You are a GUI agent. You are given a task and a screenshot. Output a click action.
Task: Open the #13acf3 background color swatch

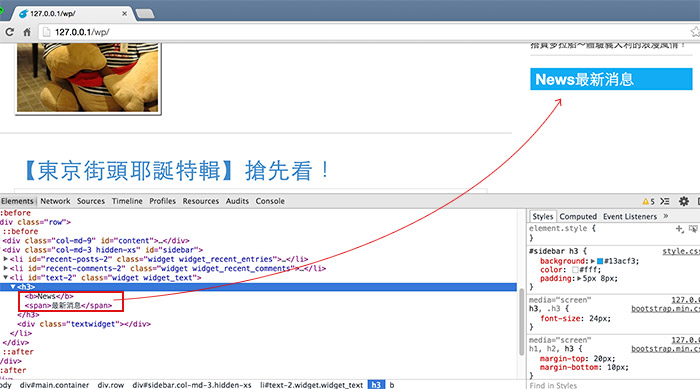pyautogui.click(x=600, y=261)
